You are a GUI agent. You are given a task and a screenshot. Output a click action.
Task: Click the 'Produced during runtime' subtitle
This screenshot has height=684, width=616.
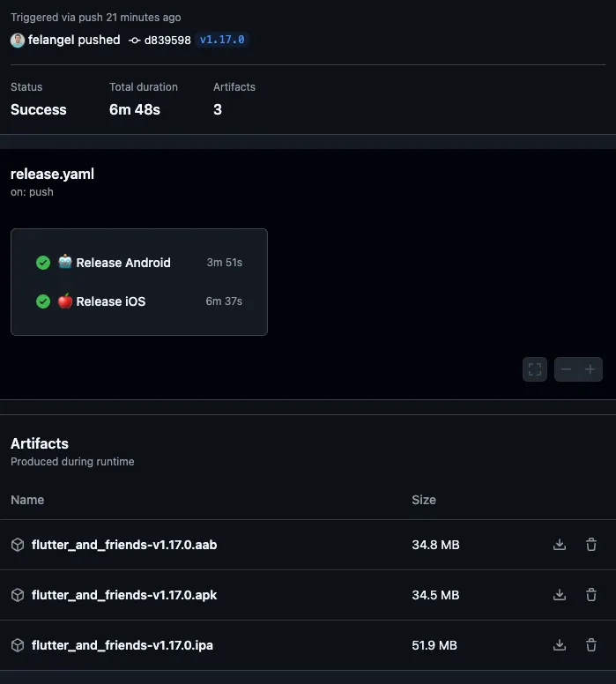[x=72, y=462]
